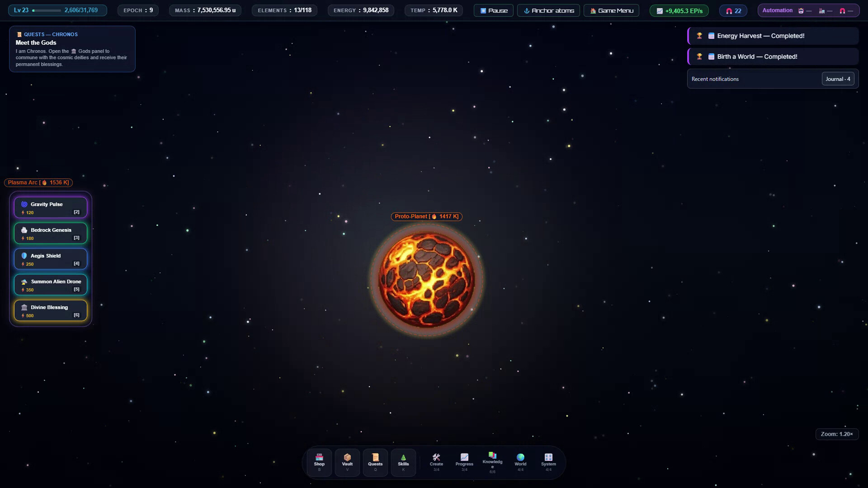868x488 pixels.
Task: Click the Recent notifications header
Action: coord(715,79)
